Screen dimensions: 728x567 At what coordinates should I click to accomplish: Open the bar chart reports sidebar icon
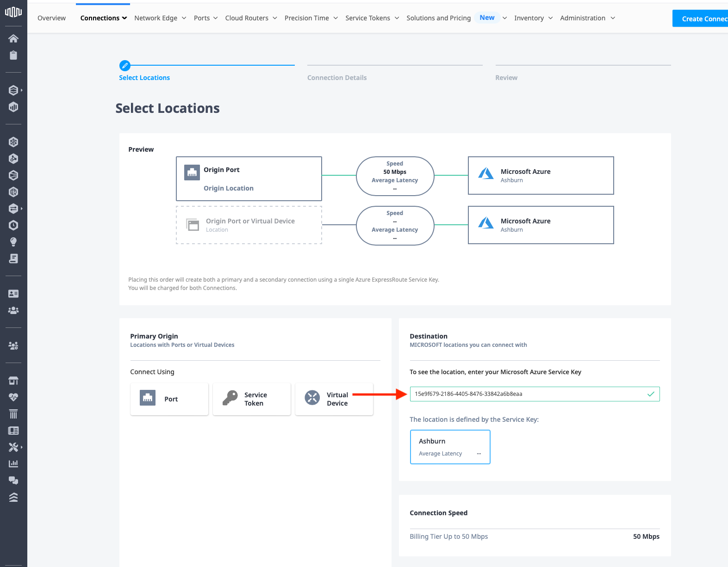[13, 463]
